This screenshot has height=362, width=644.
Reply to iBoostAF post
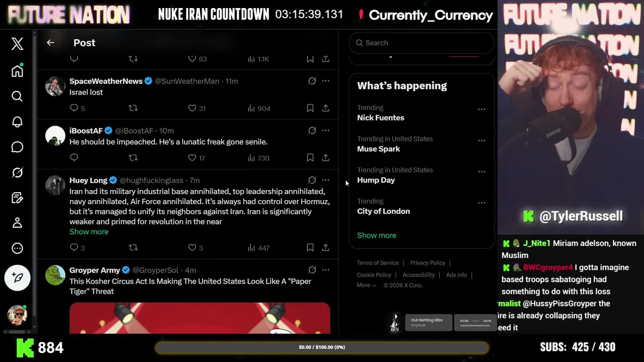tap(74, 158)
